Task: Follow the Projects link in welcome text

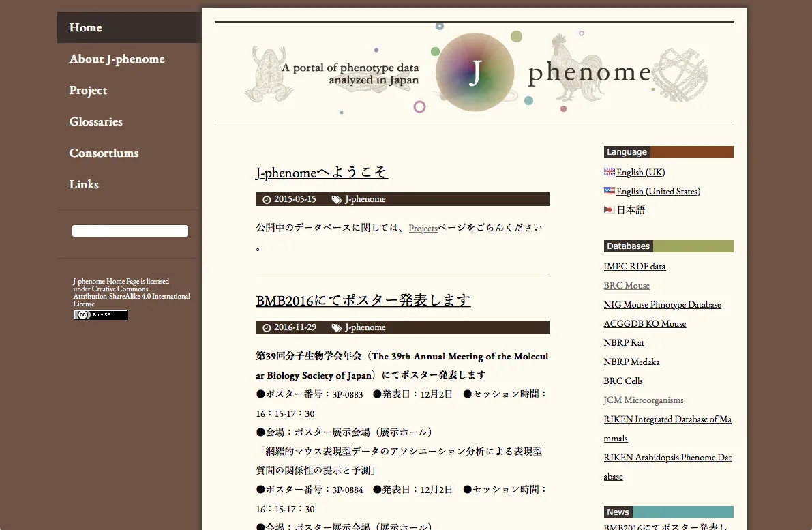Action: 423,228
